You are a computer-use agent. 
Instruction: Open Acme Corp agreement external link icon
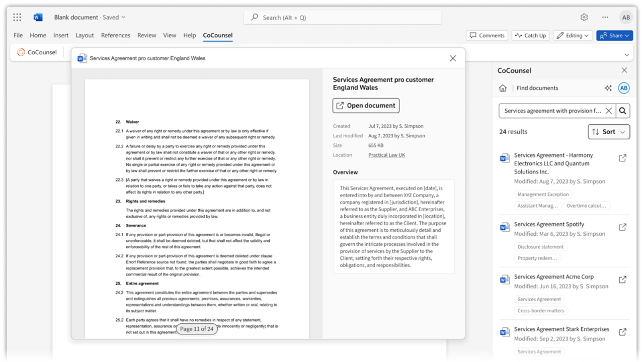622,280
